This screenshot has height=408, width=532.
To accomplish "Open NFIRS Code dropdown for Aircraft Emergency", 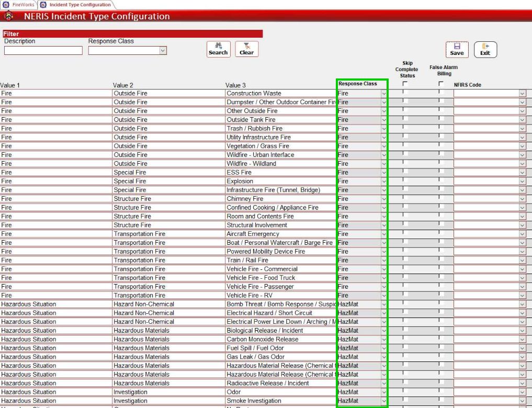I will click(522, 234).
